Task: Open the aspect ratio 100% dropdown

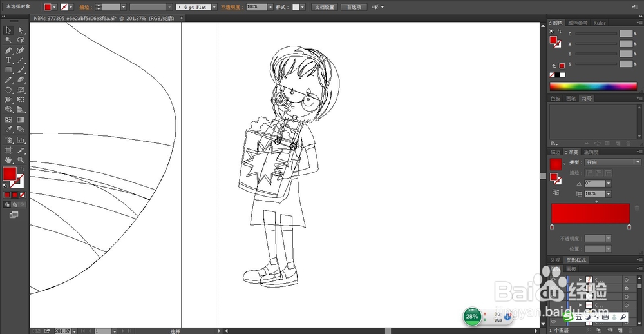Action: [x=609, y=193]
